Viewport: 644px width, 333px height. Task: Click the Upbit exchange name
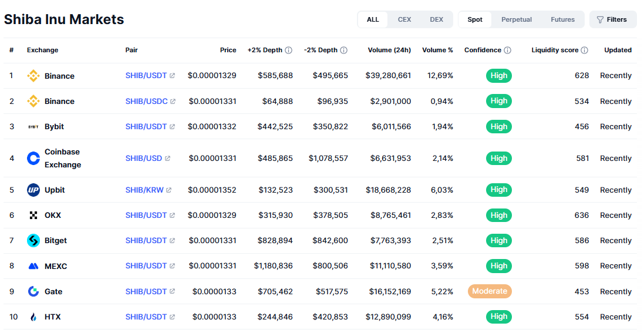click(x=55, y=190)
